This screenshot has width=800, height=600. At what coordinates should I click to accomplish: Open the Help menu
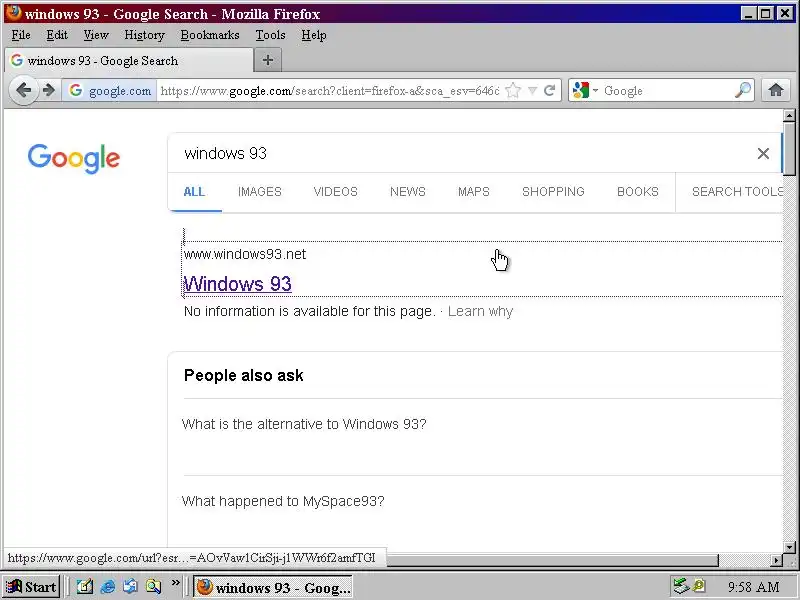pos(313,35)
